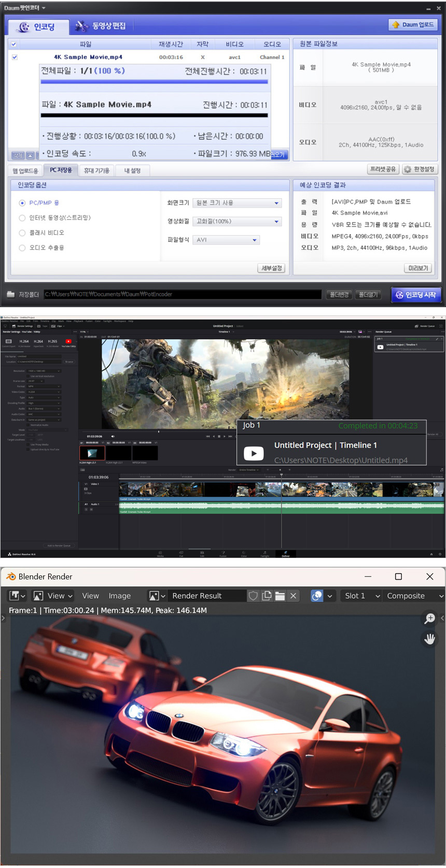Select the YouTube 1080p render preset
The height and width of the screenshot is (868, 446).
coord(68,342)
